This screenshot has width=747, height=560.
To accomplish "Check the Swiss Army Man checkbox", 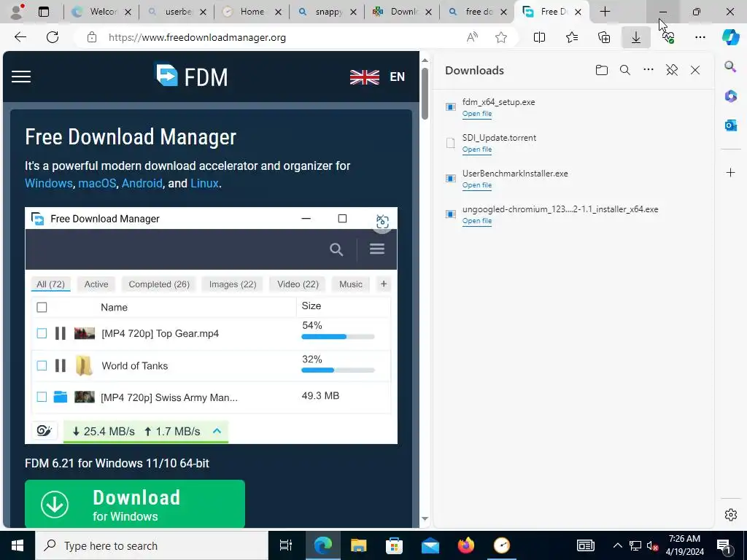I will (42, 397).
